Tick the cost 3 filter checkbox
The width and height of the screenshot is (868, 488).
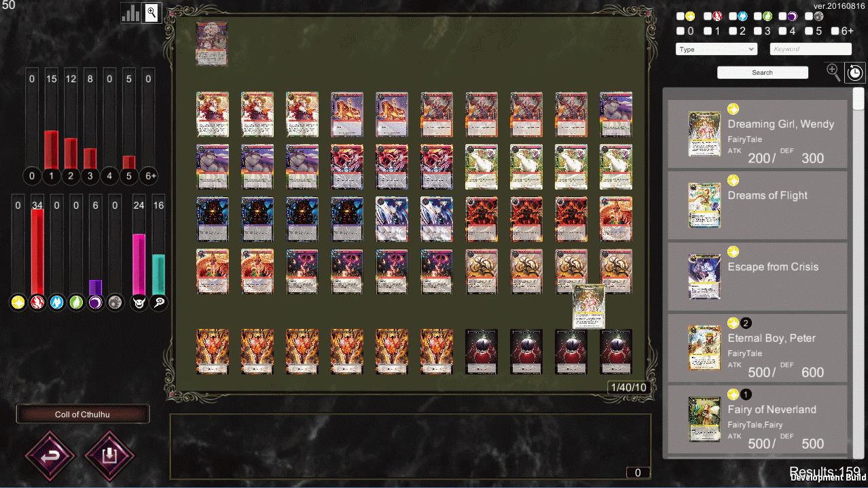click(758, 31)
